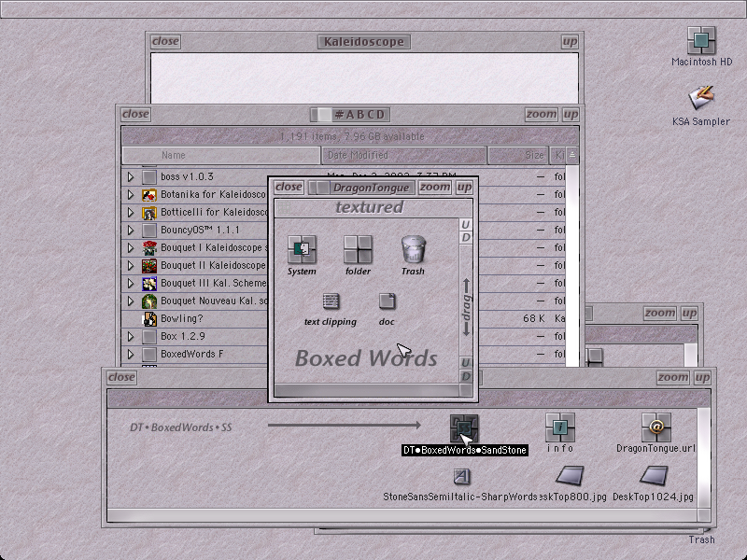This screenshot has width=747, height=560.
Task: Expand the Botanika for Kaleidoscope folder
Action: tap(131, 195)
